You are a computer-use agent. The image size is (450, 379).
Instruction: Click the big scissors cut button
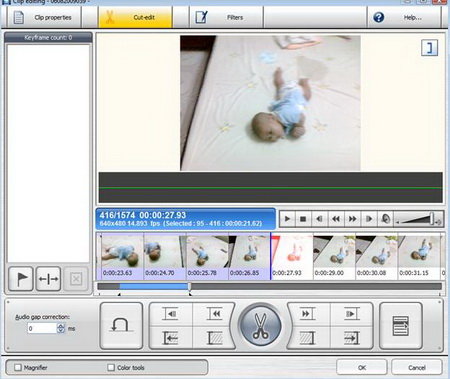click(x=260, y=325)
